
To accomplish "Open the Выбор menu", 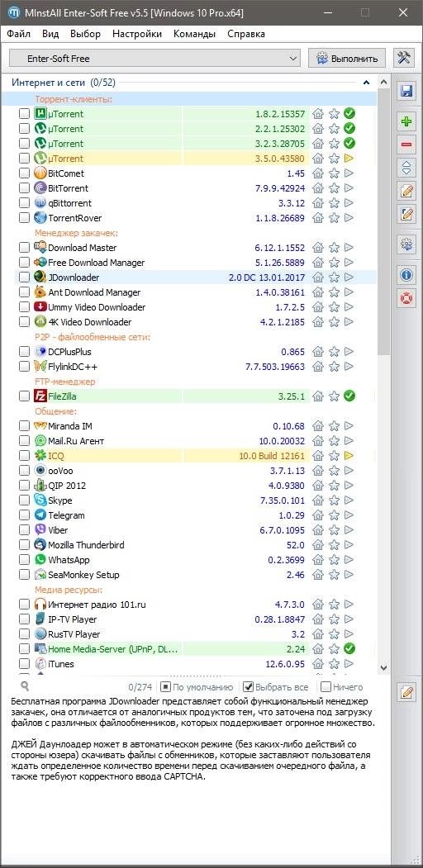I will 86,34.
